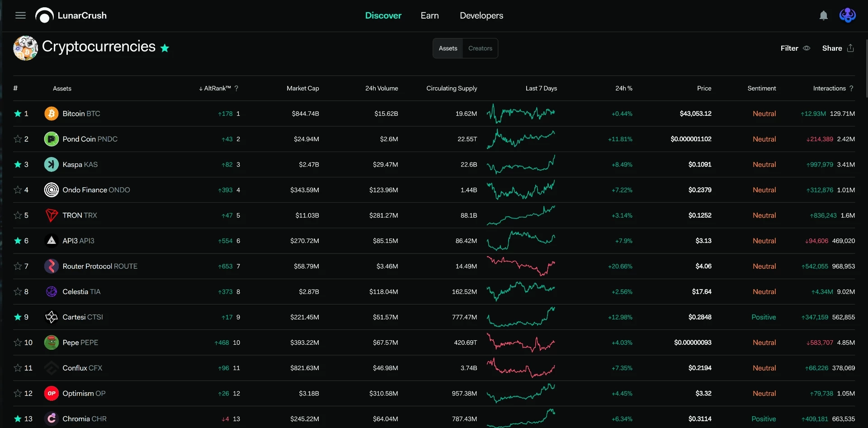The image size is (868, 428).
Task: Open the hamburger navigation menu
Action: 20,15
